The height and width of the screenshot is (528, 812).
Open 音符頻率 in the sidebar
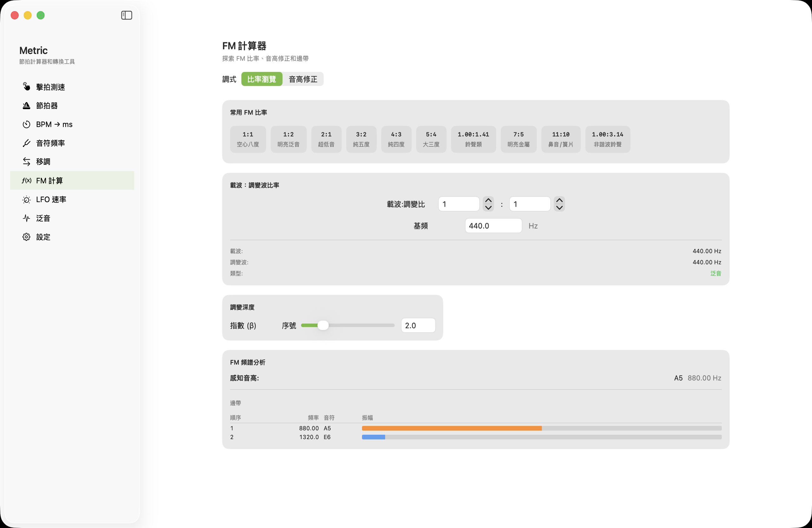72,143
